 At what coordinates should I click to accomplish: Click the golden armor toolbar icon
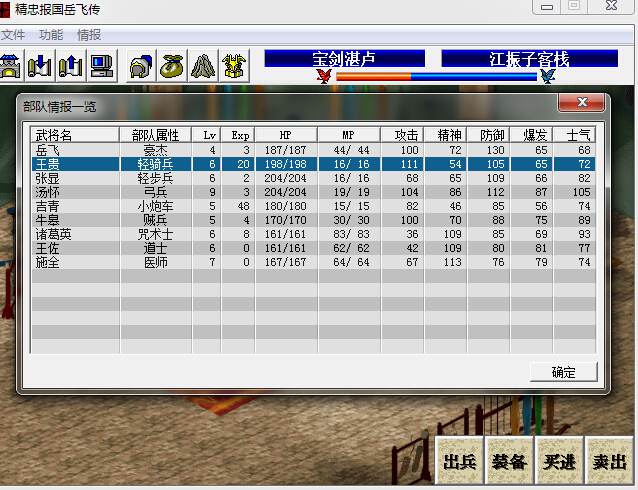tap(234, 66)
